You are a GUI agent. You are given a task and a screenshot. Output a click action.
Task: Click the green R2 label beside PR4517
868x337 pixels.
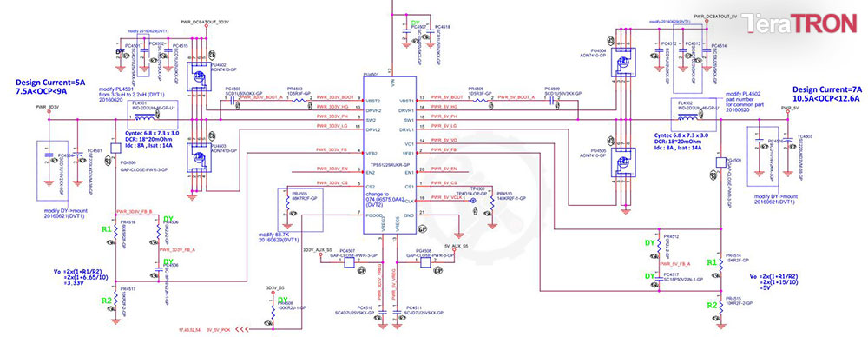coord(107,301)
